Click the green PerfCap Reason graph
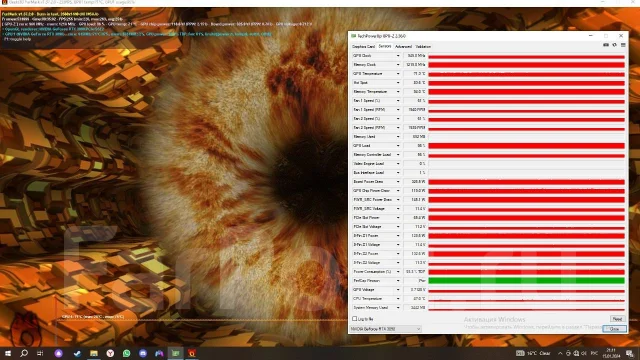Viewport: 640px width, 360px height. (527, 280)
